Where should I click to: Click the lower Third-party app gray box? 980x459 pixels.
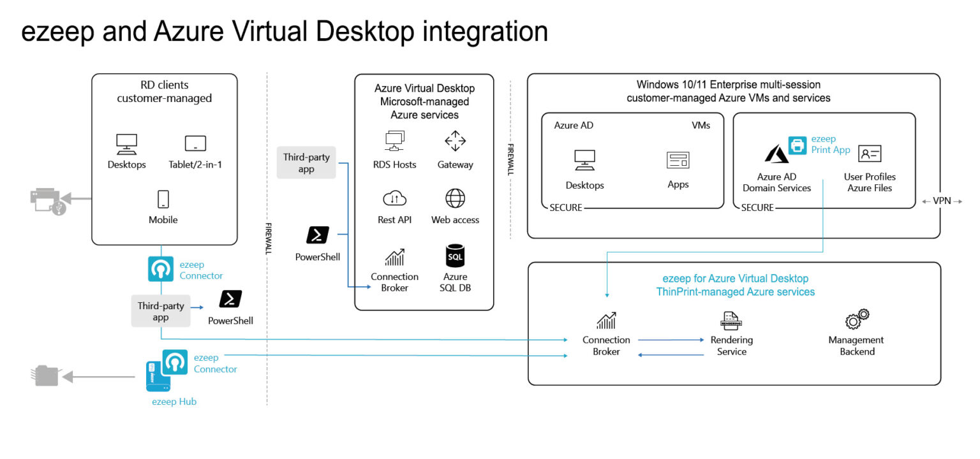(161, 311)
